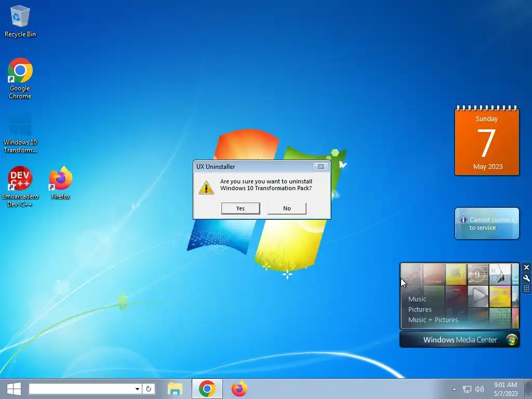
Task: Open the Start menu Windows logo
Action: 14,389
